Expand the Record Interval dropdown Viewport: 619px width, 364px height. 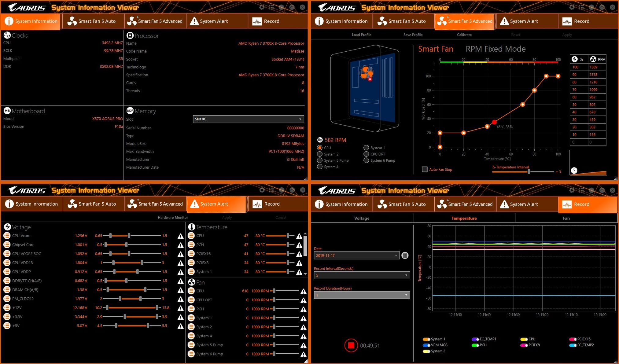362,275
